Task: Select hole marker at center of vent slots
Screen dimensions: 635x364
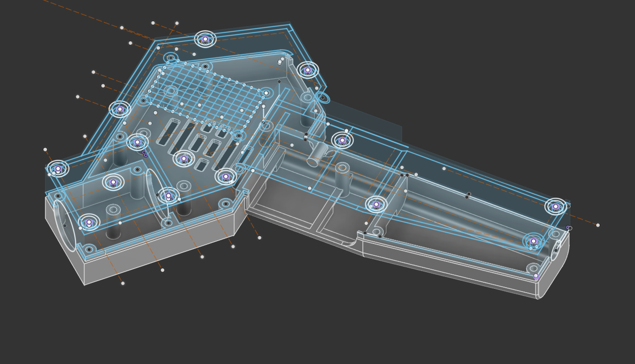Action: (x=184, y=158)
